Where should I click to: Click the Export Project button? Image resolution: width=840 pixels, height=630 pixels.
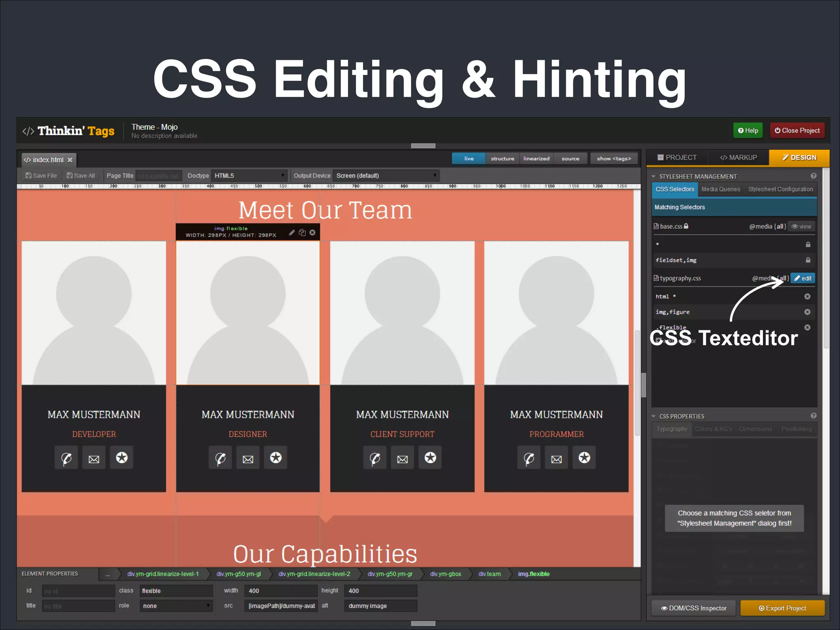783,608
